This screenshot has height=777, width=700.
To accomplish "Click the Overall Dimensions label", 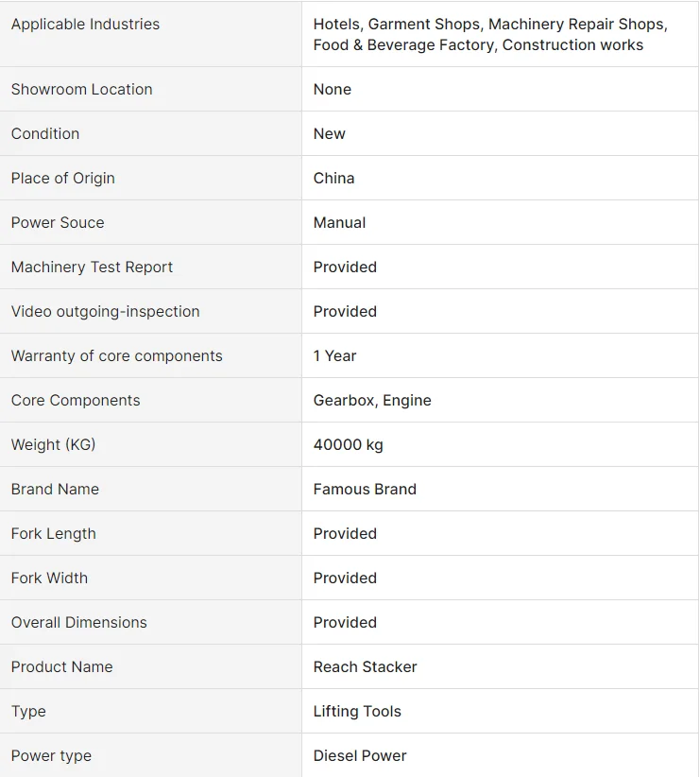I will point(78,623).
